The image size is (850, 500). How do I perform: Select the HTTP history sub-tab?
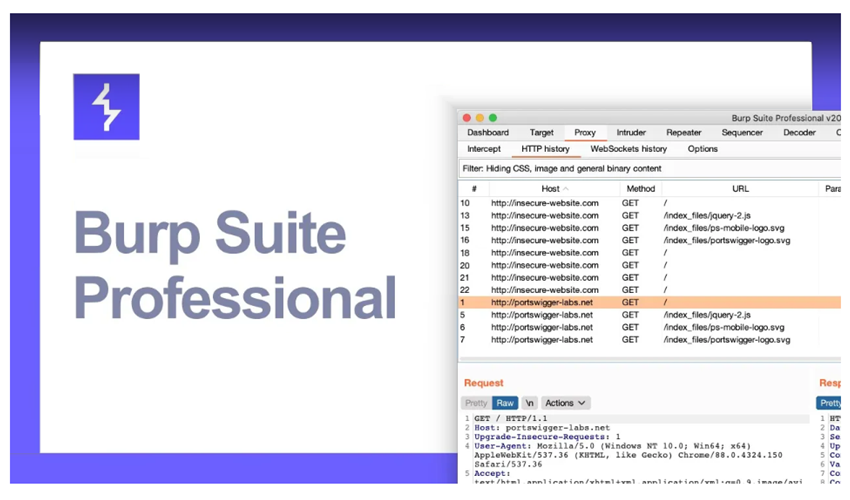pos(545,149)
